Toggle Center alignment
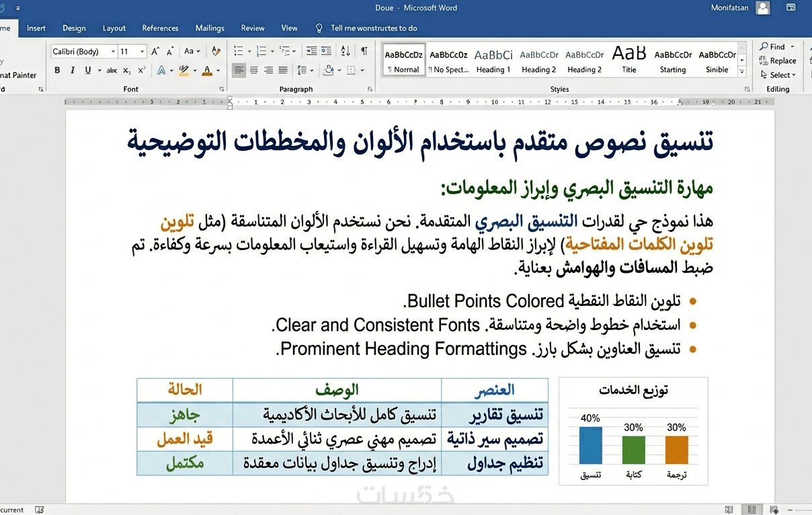The height and width of the screenshot is (515, 812). pos(254,70)
